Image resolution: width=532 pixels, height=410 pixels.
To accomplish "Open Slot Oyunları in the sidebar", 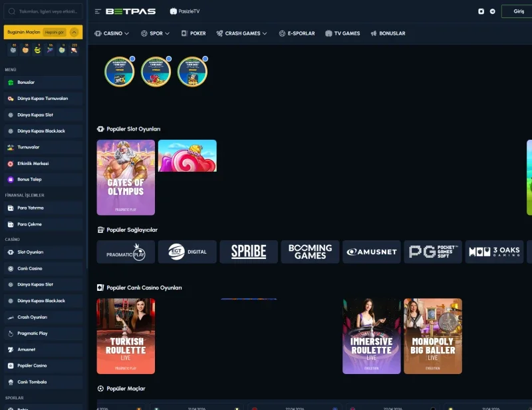I will coord(43,252).
